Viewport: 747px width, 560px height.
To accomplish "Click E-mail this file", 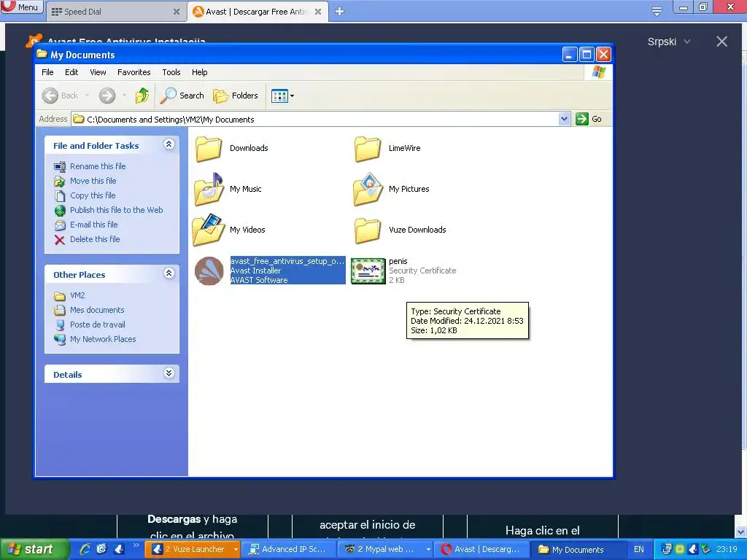I will coord(93,225).
